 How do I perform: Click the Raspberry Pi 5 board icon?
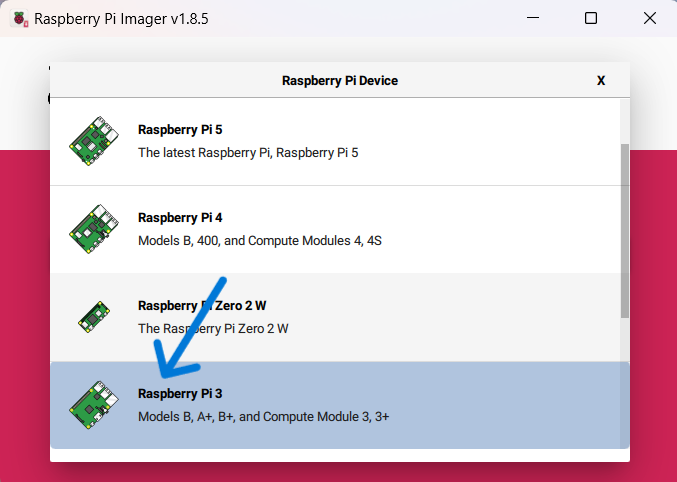click(x=94, y=141)
